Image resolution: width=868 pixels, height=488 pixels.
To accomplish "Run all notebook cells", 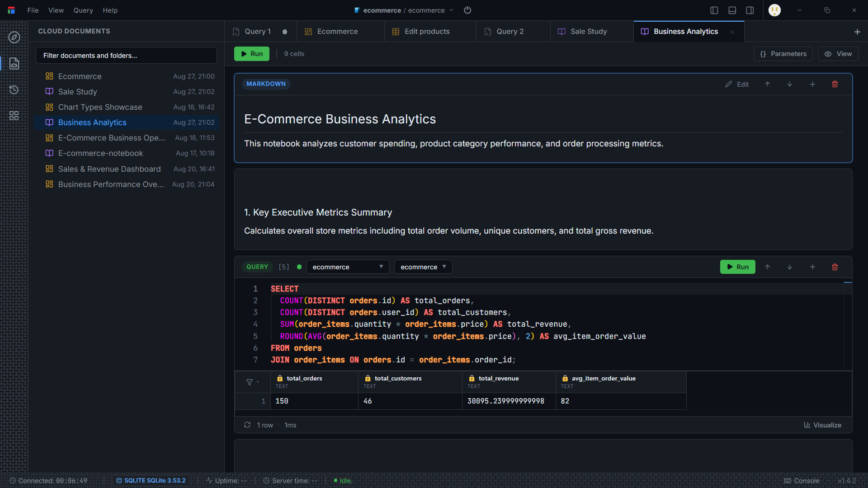I will click(x=252, y=54).
